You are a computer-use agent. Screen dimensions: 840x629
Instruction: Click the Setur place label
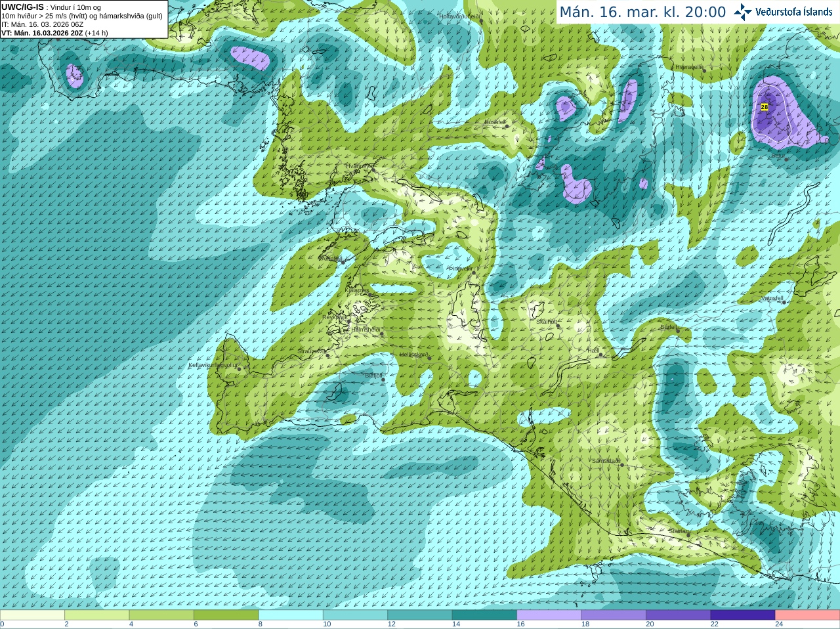777,156
